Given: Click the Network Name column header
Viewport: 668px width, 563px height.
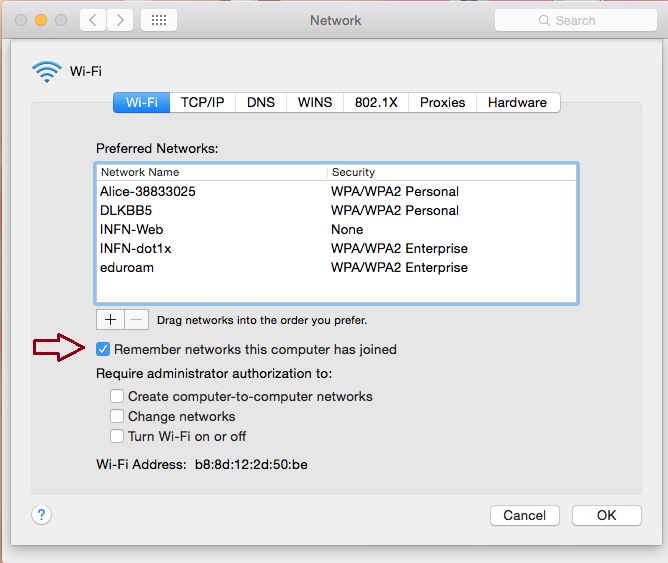Looking at the screenshot, I should coord(212,172).
